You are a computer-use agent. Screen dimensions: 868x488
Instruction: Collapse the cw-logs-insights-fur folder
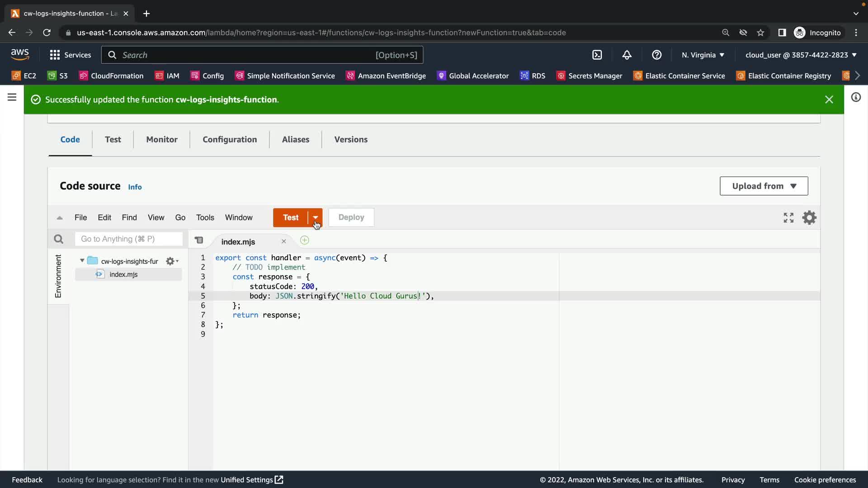(82, 261)
